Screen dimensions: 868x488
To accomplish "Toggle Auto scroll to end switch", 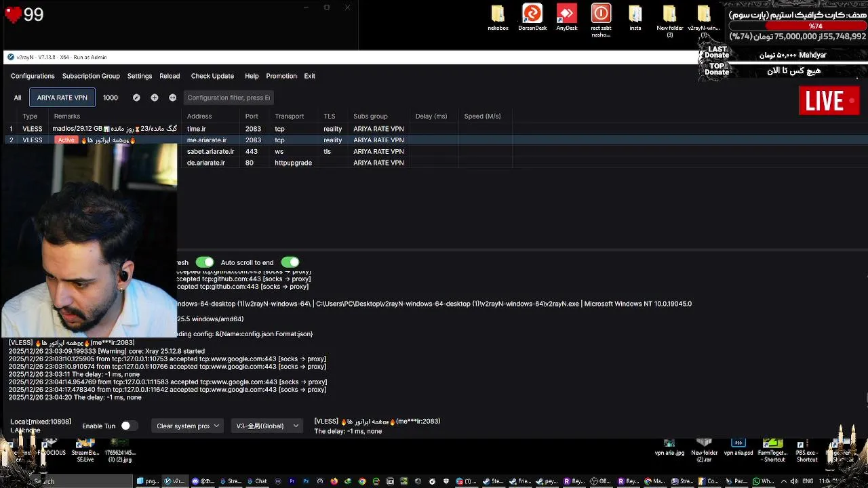I will [290, 262].
